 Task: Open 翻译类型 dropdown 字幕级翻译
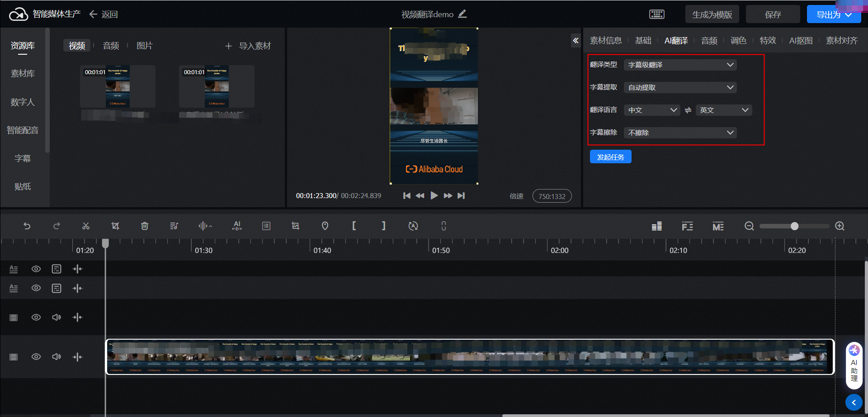coord(680,65)
